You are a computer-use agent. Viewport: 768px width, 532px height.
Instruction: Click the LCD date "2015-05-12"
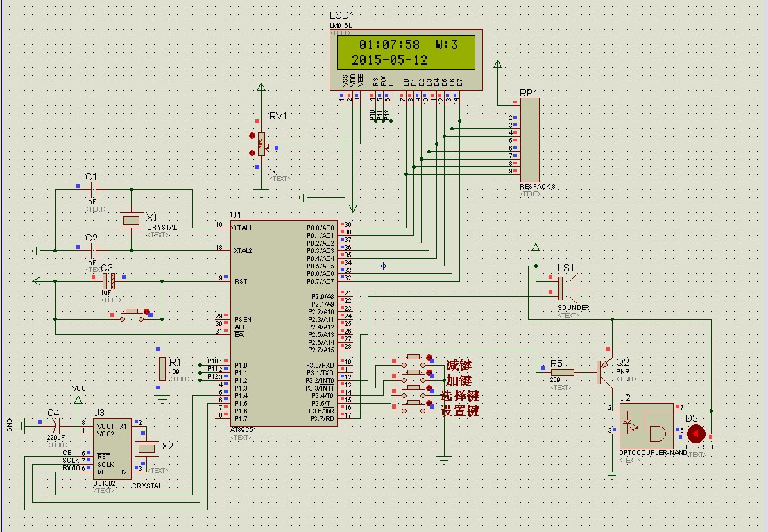pos(389,60)
